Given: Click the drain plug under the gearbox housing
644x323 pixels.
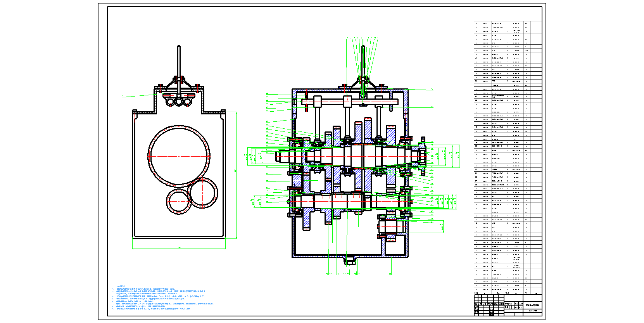Looking at the screenshot, I should [x=350, y=260].
